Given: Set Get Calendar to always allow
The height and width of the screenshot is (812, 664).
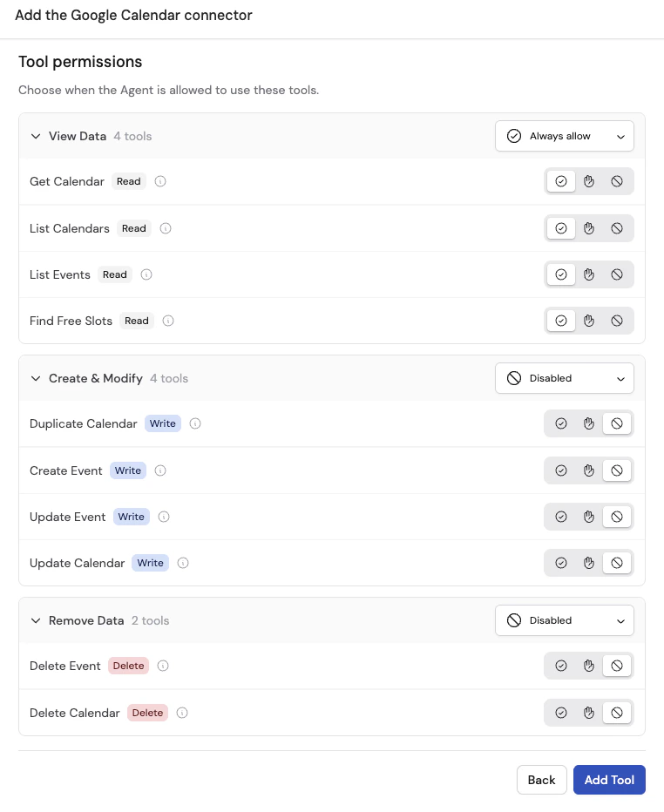Looking at the screenshot, I should (x=561, y=181).
